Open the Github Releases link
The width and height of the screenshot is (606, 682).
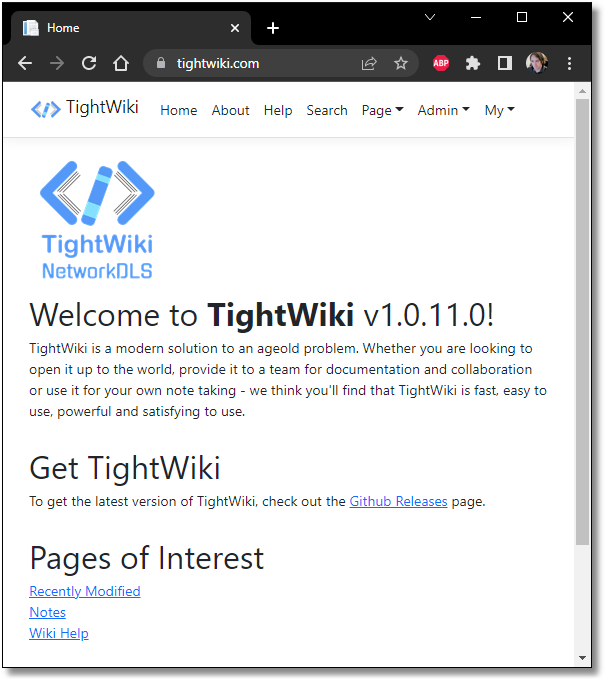398,501
